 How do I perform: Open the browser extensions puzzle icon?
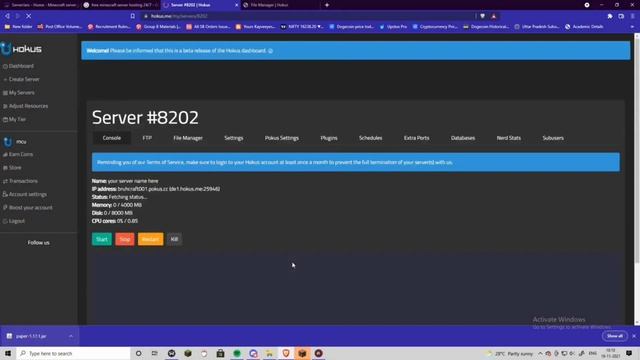point(610,16)
